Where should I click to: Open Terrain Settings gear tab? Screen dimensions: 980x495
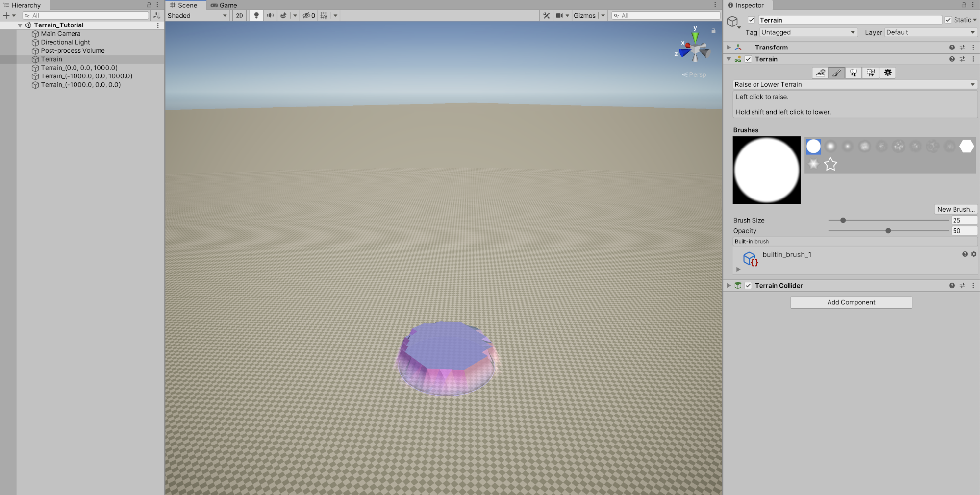point(888,73)
